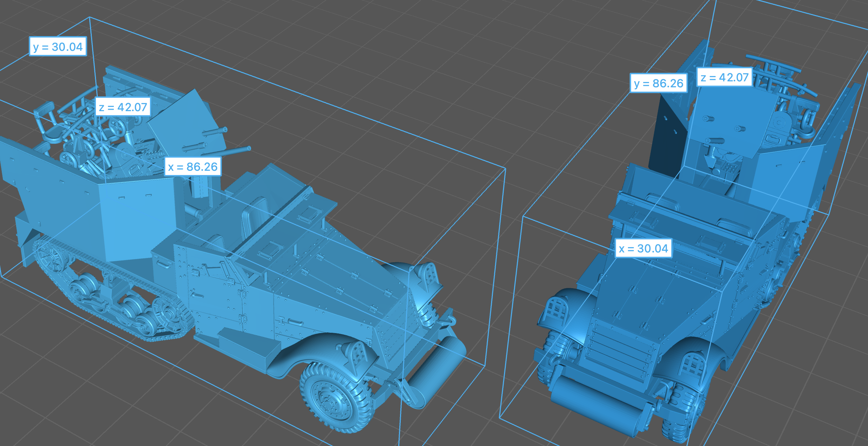Click the y = 86.26 dimension label
868x446 pixels.
click(659, 83)
